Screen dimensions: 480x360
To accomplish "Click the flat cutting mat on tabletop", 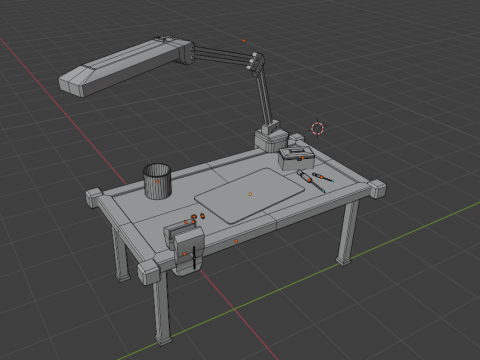I will 249,195.
